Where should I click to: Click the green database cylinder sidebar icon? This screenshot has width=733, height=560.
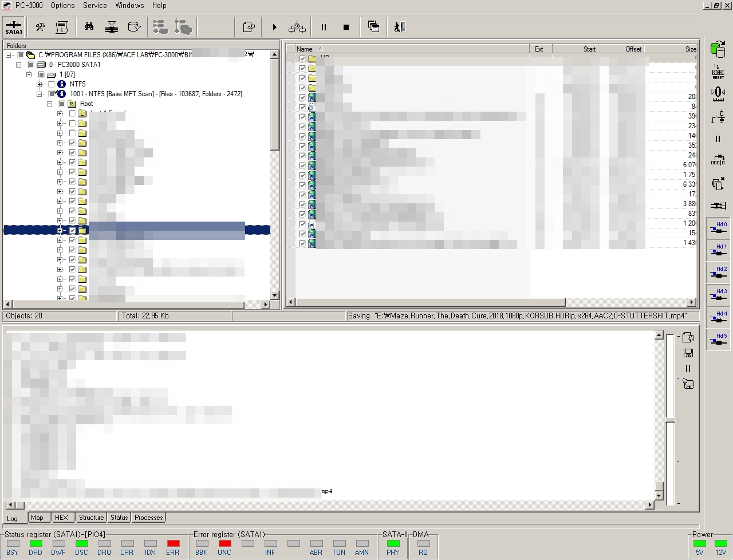point(718,49)
